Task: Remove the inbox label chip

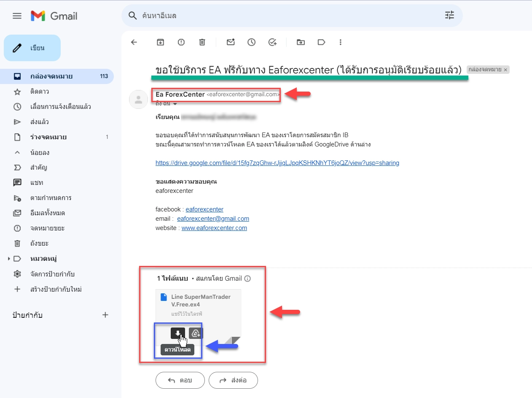Action: click(505, 70)
